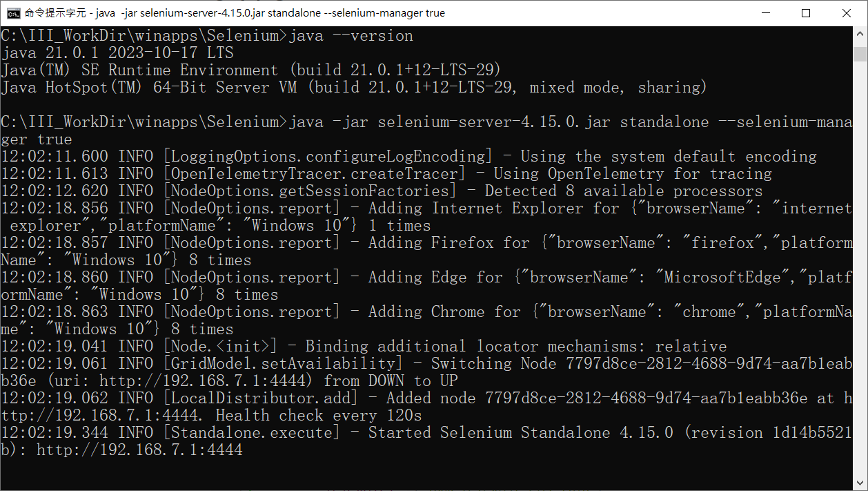Image resolution: width=868 pixels, height=491 pixels.
Task: Click the 'java --version' command text
Action: (x=351, y=35)
